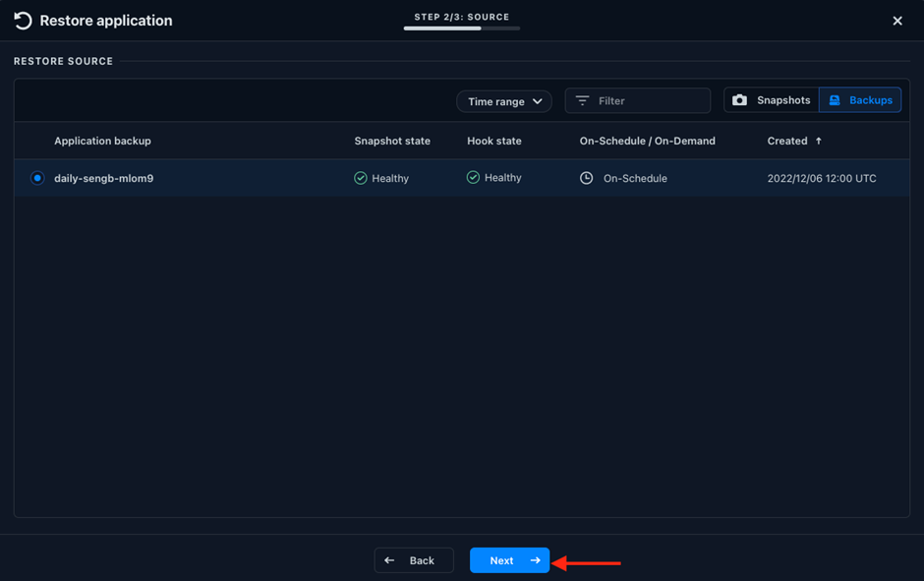
Task: Click the Filter input field
Action: [x=638, y=100]
